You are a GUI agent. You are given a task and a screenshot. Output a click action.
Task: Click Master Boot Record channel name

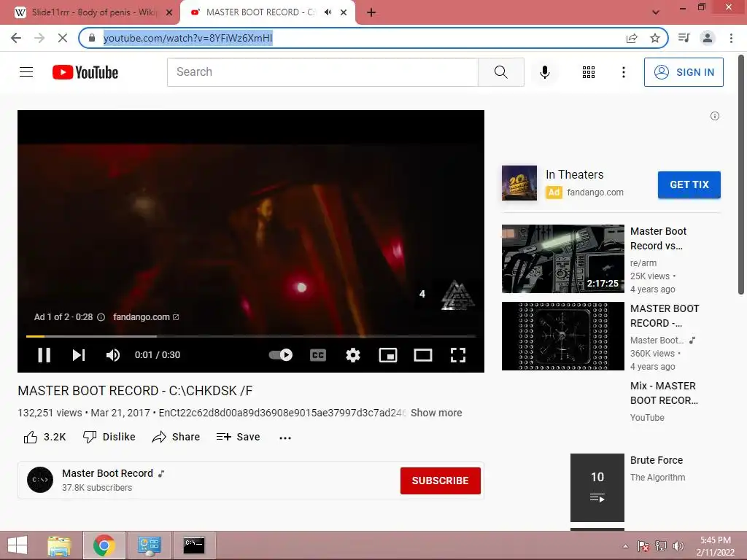click(107, 473)
